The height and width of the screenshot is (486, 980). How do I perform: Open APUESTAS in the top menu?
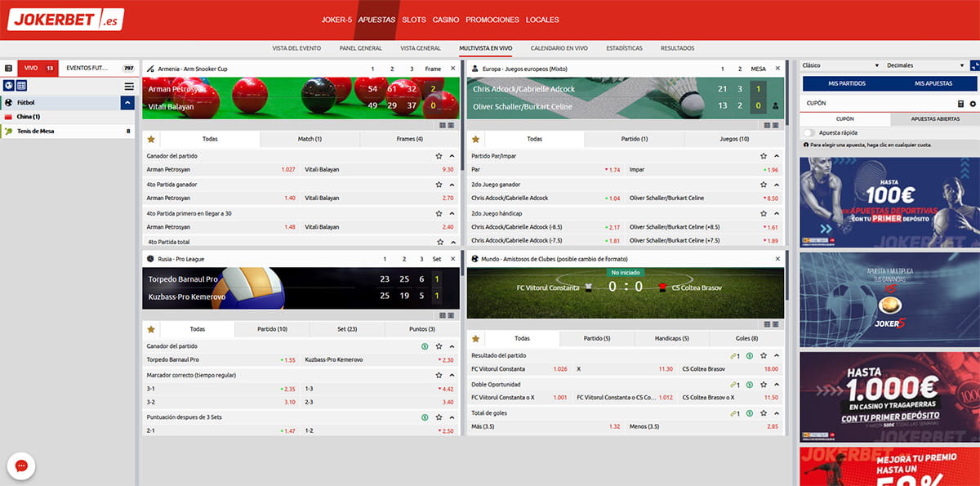pos(376,19)
